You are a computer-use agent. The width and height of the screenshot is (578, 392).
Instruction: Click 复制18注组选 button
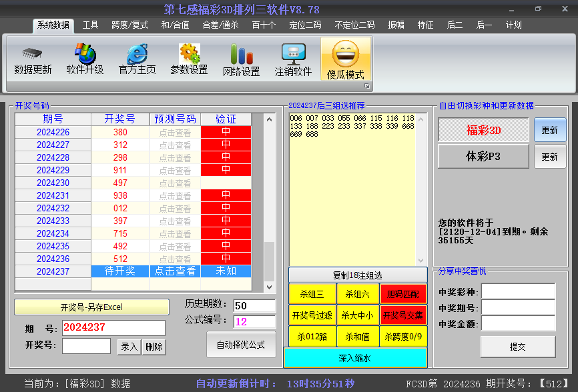click(x=358, y=275)
